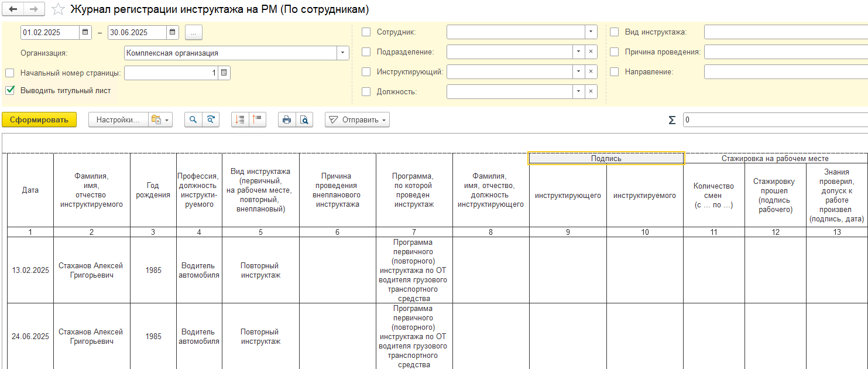868x369 pixels.
Task: Open the 'Отправить' send menu
Action: [x=357, y=119]
